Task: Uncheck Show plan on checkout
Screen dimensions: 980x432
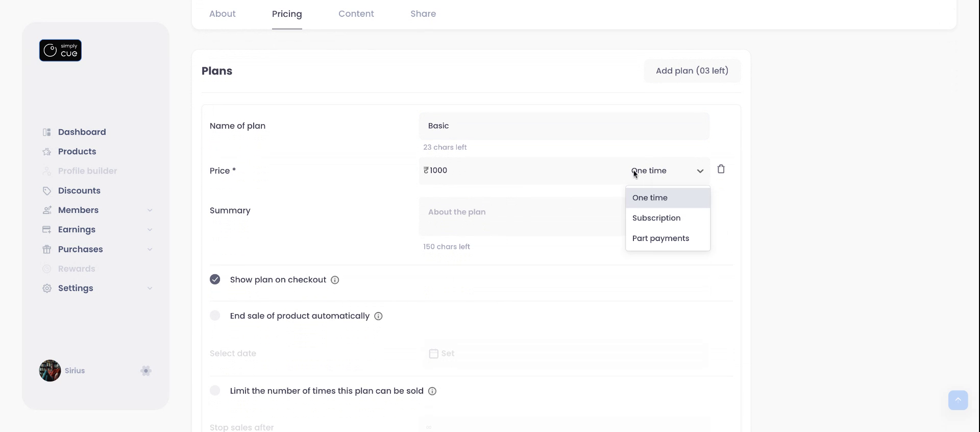Action: pyautogui.click(x=215, y=280)
